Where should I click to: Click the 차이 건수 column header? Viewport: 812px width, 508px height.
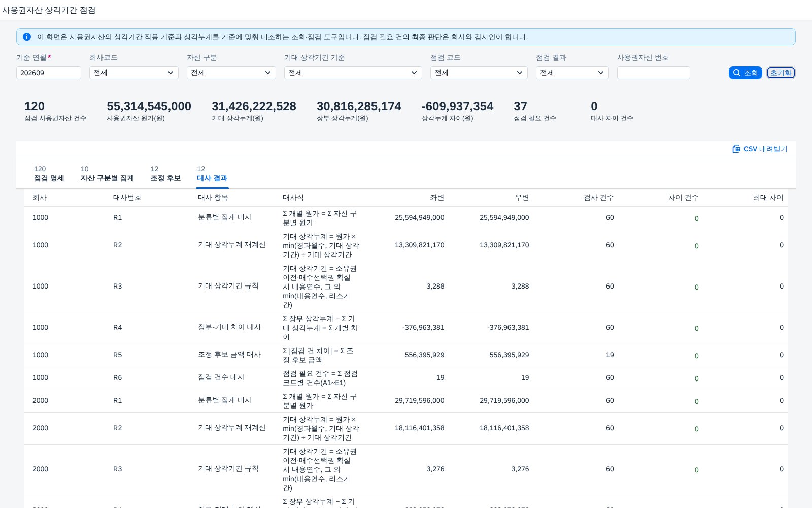pyautogui.click(x=684, y=198)
